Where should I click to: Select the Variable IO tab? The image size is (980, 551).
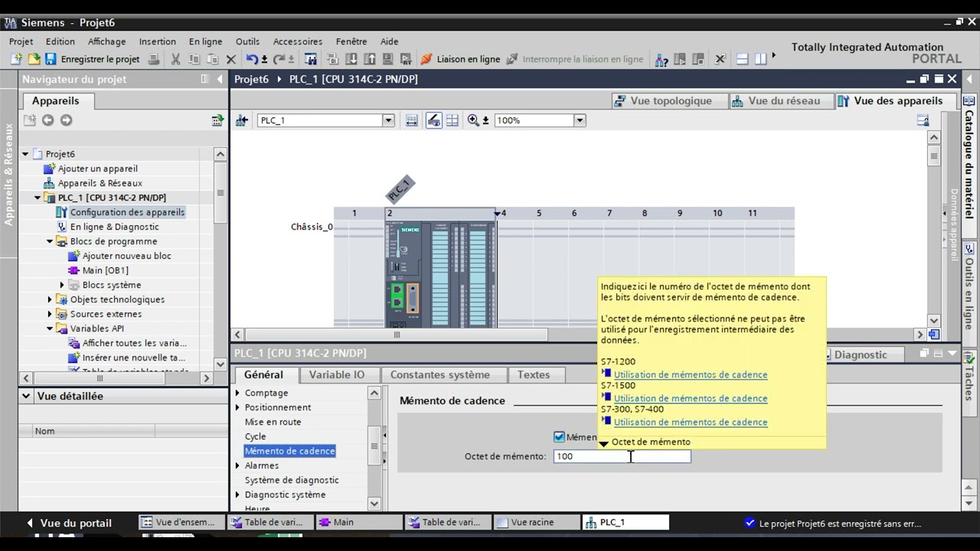(337, 375)
